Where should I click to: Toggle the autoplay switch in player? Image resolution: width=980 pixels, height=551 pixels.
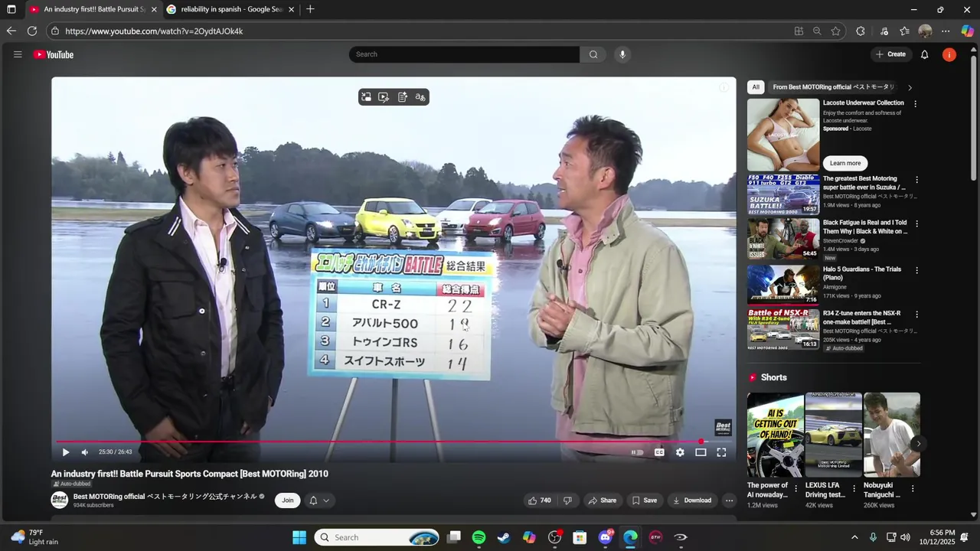click(637, 452)
